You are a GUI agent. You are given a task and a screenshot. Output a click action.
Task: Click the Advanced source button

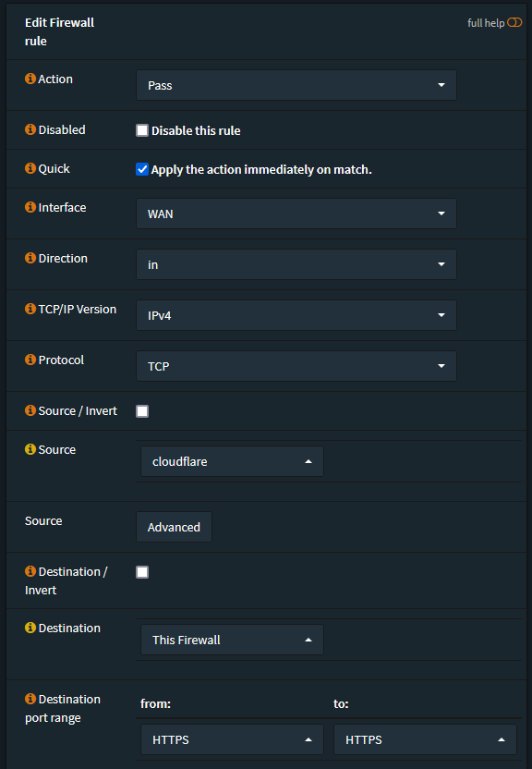174,527
